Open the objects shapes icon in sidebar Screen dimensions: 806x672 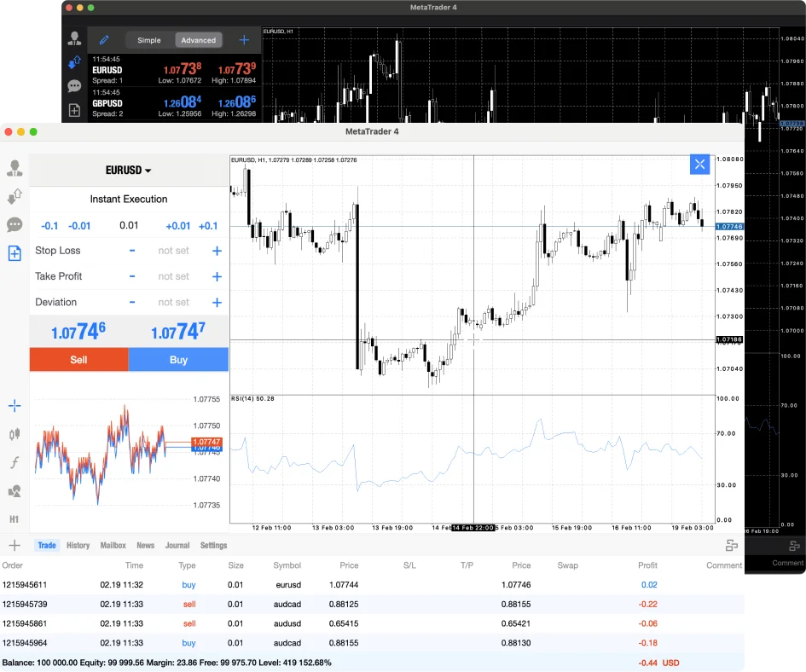(x=14, y=491)
